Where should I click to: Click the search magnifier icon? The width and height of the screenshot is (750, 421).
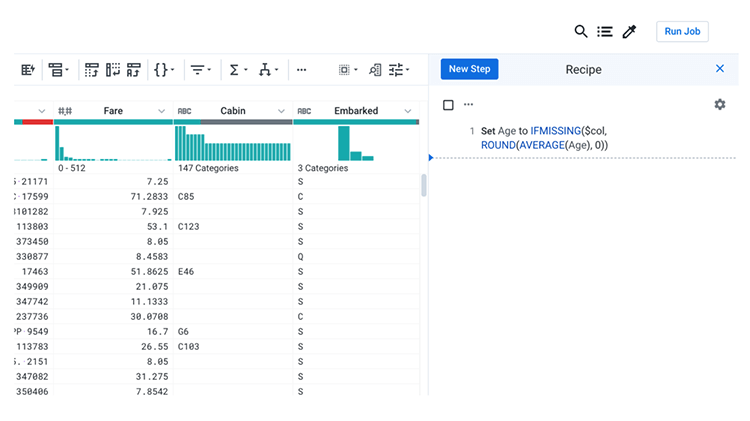(581, 32)
